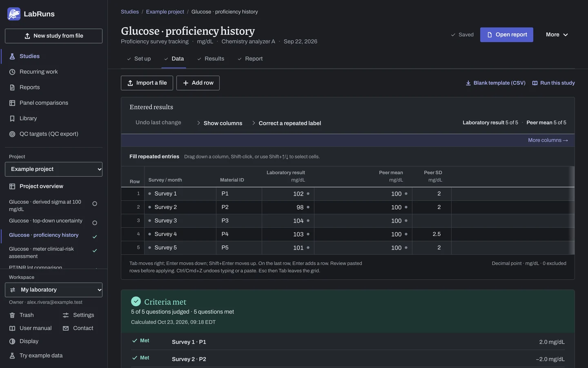Switch to the Report tab
This screenshot has width=588, height=368.
click(x=250, y=59)
